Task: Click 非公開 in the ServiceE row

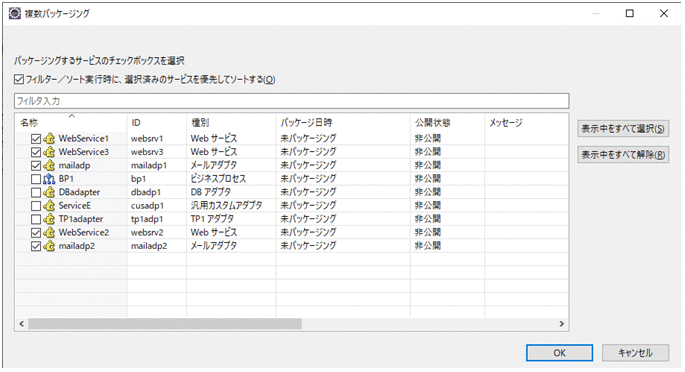Action: point(428,206)
